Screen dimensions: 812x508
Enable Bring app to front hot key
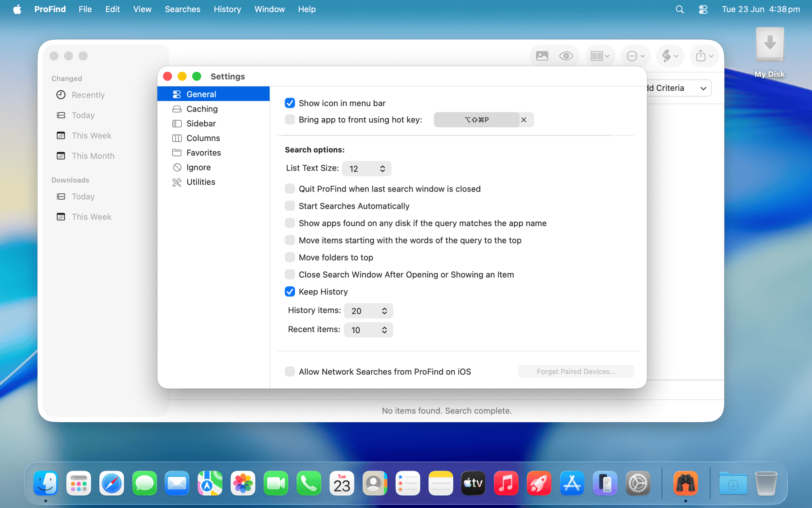290,120
